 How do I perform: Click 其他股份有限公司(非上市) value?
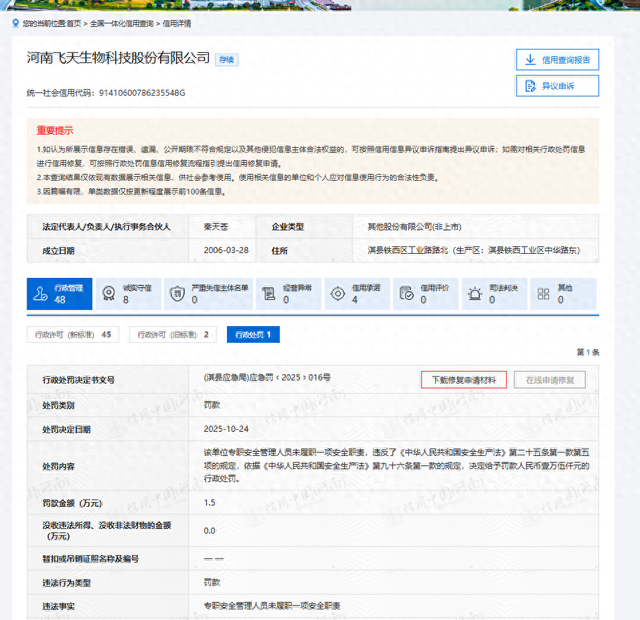pyautogui.click(x=414, y=227)
